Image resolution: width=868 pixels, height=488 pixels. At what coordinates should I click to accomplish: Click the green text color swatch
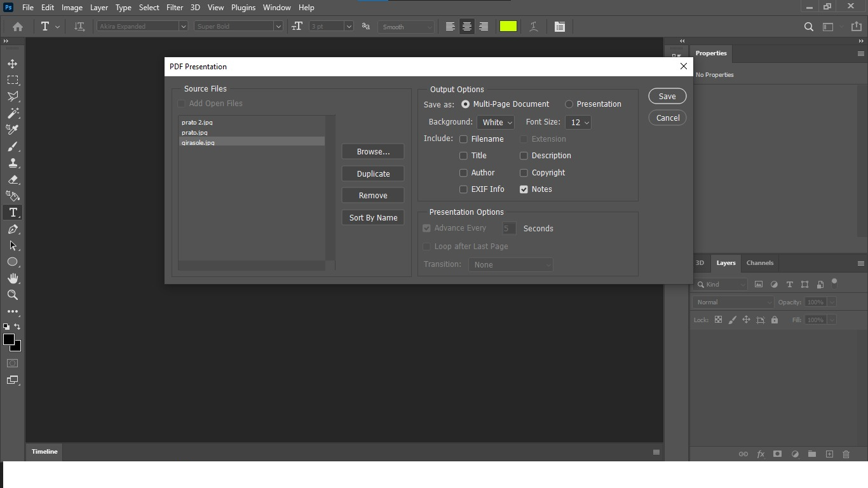[508, 26]
